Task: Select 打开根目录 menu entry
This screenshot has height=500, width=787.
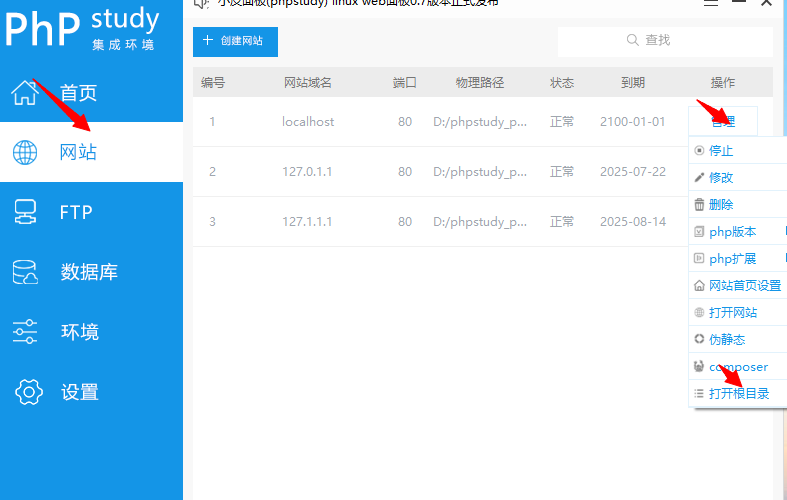Action: (x=738, y=394)
